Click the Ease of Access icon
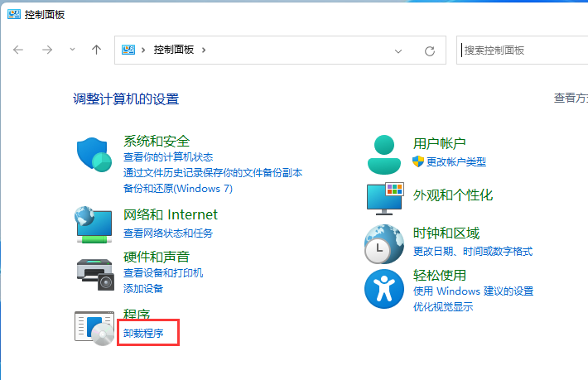The height and width of the screenshot is (380, 588). pos(384,289)
